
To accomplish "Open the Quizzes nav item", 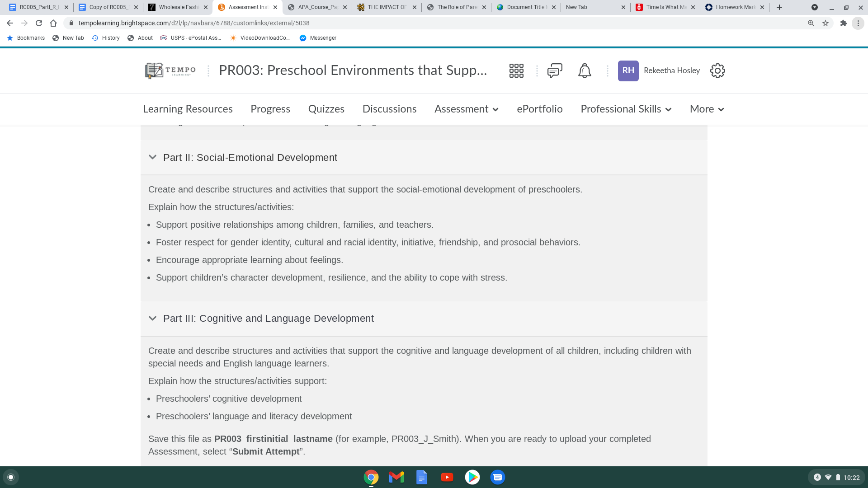I will (326, 109).
